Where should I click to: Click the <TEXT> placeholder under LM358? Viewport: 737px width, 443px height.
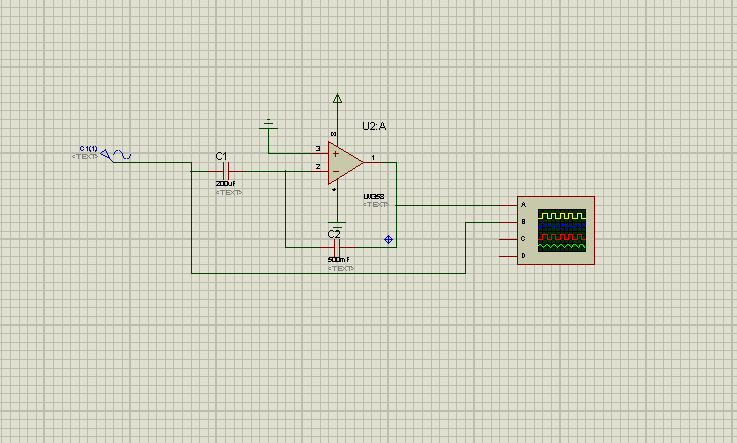(x=376, y=205)
